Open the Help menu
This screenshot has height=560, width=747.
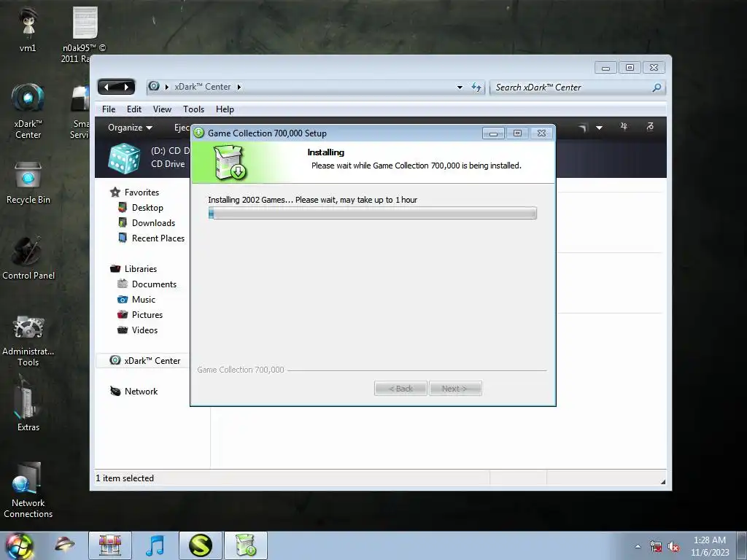(225, 109)
